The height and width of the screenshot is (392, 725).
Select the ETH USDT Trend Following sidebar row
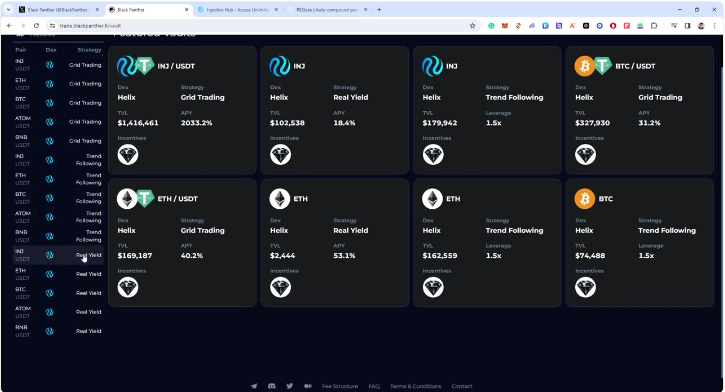(58, 179)
